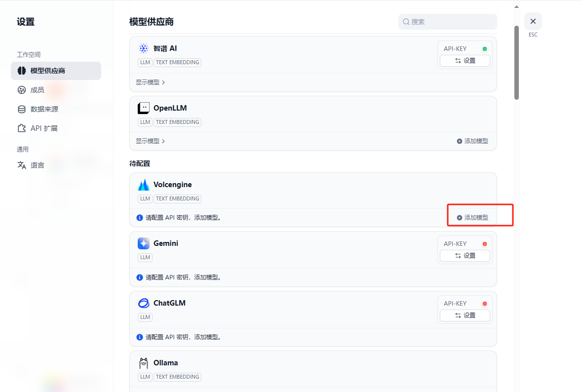The width and height of the screenshot is (582, 392).
Task: Click the Volcengine provider name
Action: (x=173, y=185)
